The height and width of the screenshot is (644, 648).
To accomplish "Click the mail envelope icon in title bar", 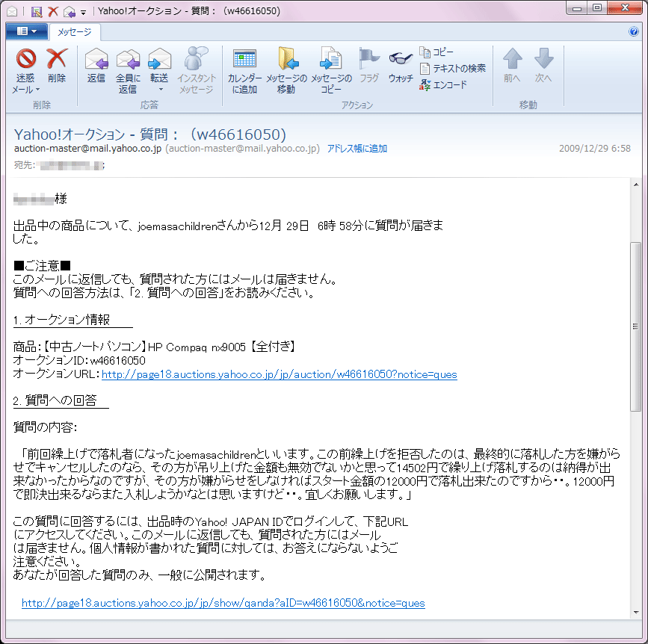I will [x=12, y=11].
